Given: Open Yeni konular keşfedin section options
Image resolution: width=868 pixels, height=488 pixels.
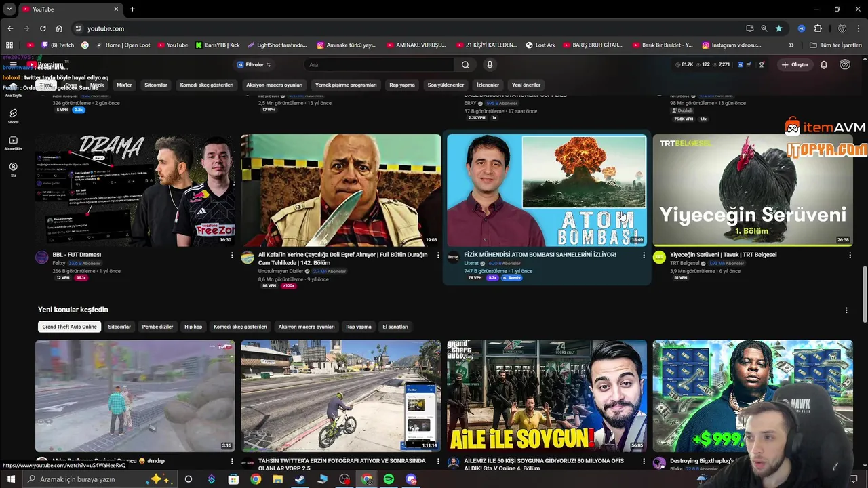Looking at the screenshot, I should pyautogui.click(x=846, y=310).
